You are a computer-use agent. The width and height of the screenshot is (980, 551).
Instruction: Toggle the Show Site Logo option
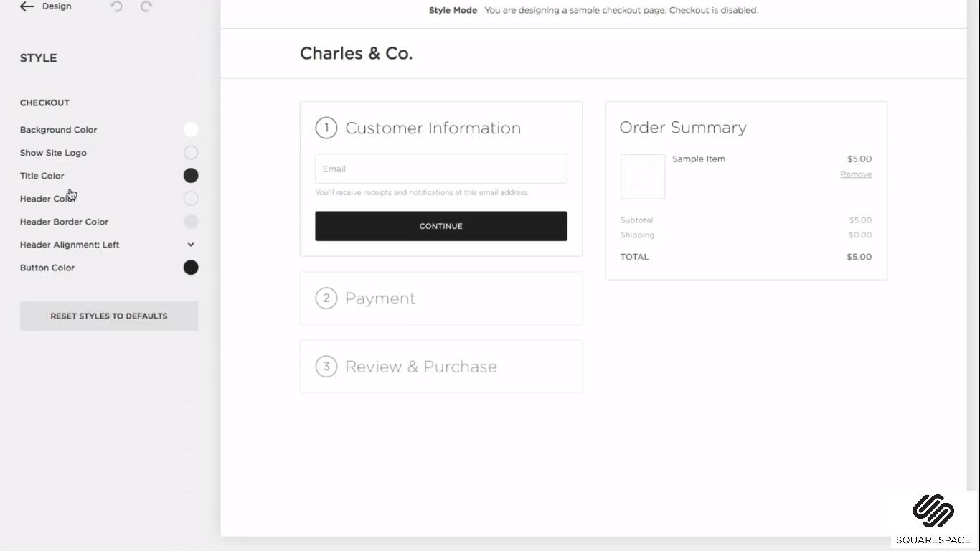(191, 153)
